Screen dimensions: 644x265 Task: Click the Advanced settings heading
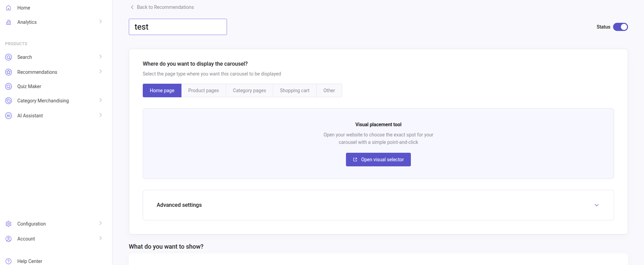pyautogui.click(x=179, y=205)
